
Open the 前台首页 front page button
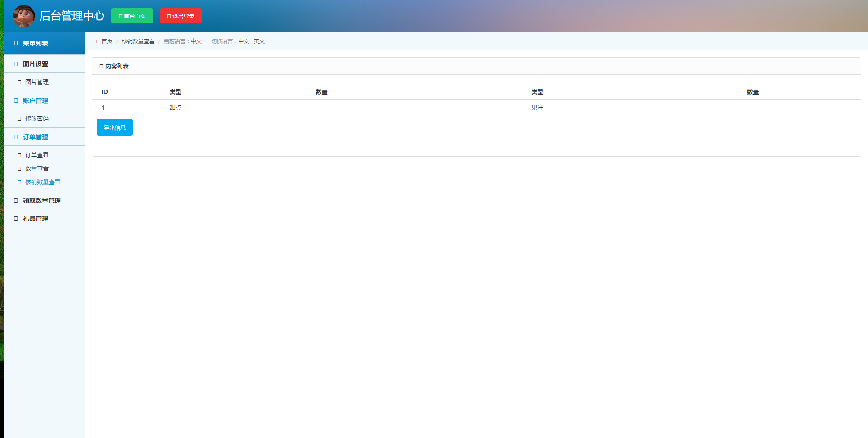132,16
